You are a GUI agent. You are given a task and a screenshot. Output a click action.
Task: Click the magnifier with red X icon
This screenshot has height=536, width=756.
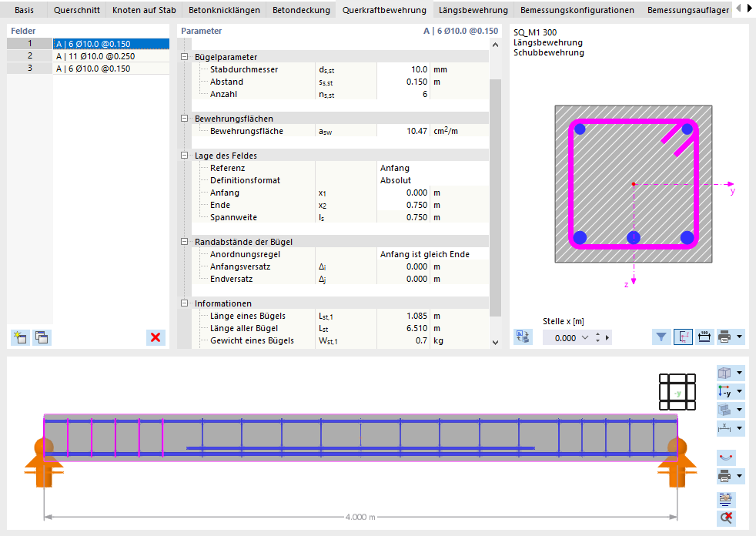[x=726, y=518]
